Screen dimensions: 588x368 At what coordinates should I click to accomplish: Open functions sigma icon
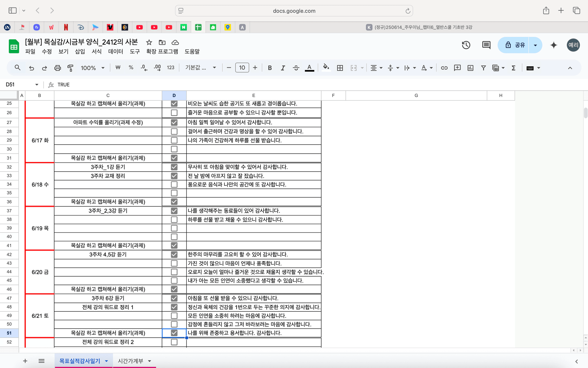(513, 68)
